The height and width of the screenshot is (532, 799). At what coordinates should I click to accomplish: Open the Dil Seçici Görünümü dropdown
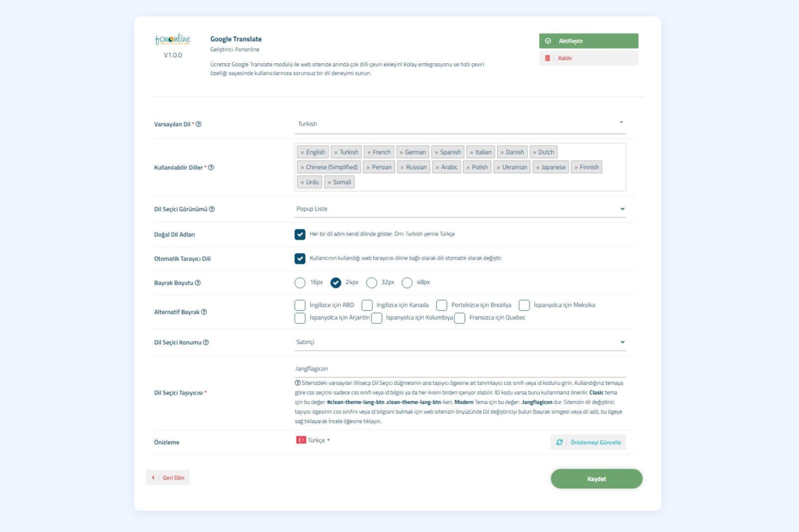point(460,209)
